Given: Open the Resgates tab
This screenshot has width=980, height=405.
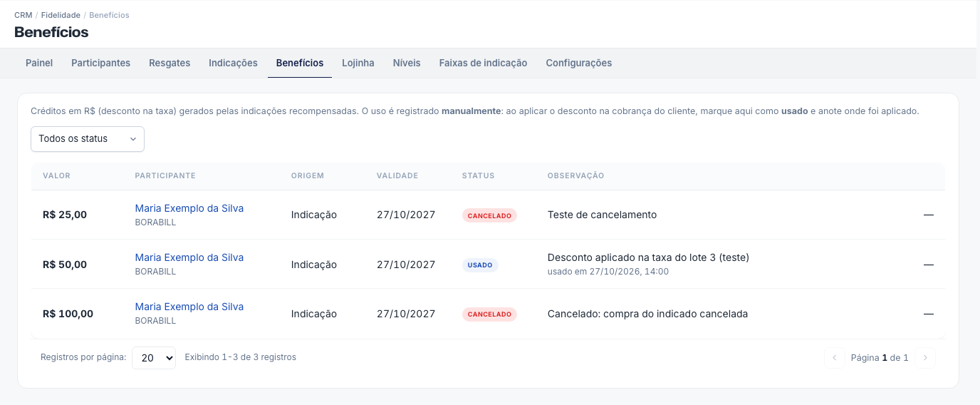Looking at the screenshot, I should 170,63.
